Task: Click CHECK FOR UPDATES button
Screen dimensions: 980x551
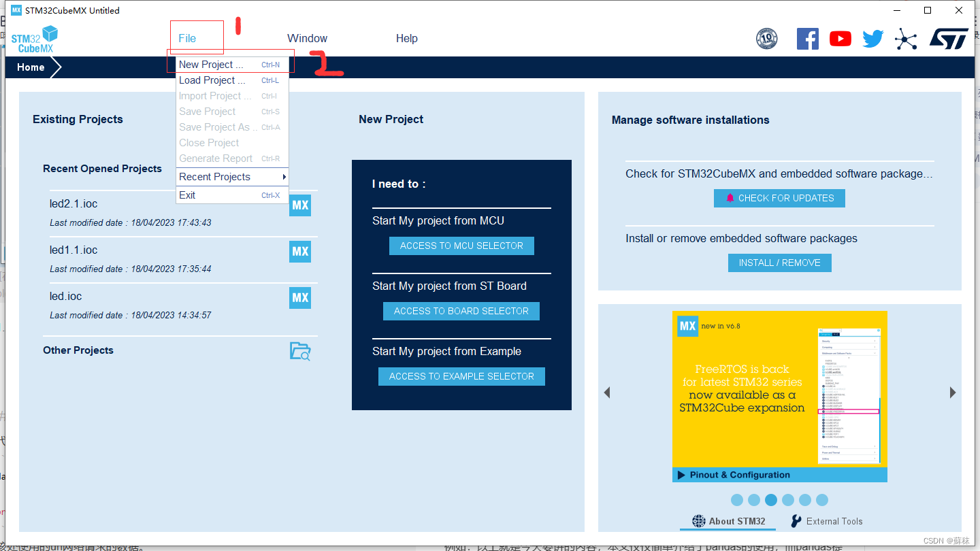Action: (x=779, y=198)
